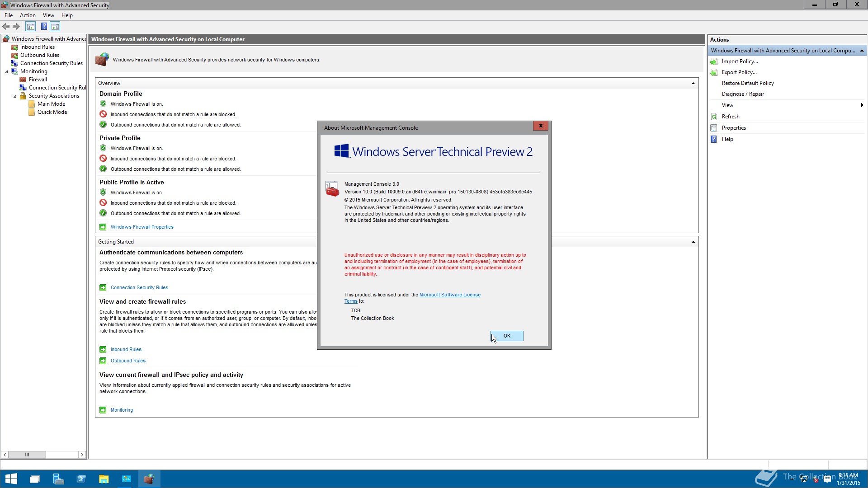
Task: Click the tree pane scroll right arrow
Action: [x=82, y=455]
